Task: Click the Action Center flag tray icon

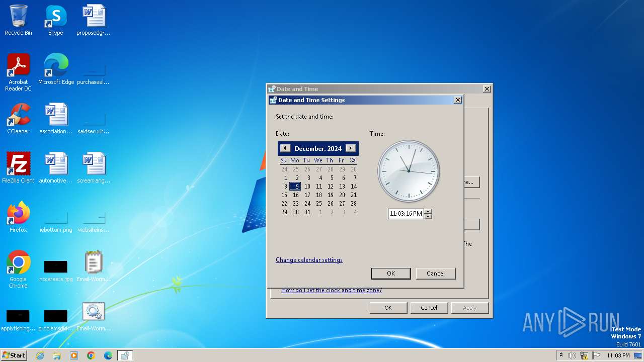Action: pyautogui.click(x=596, y=355)
